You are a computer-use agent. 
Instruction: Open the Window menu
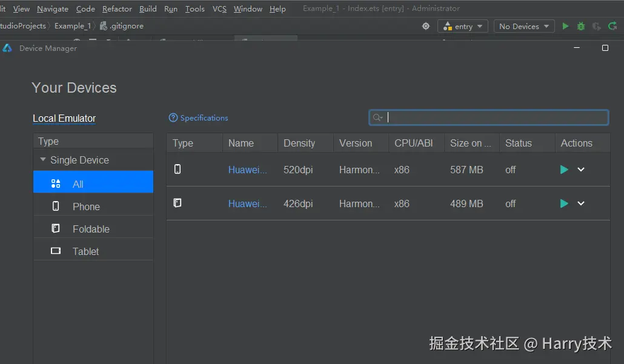248,8
